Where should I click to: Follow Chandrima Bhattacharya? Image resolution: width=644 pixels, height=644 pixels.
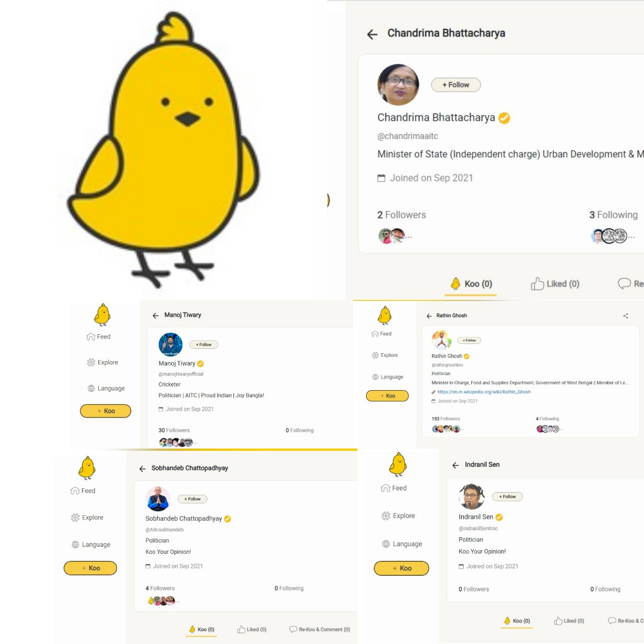click(x=456, y=85)
